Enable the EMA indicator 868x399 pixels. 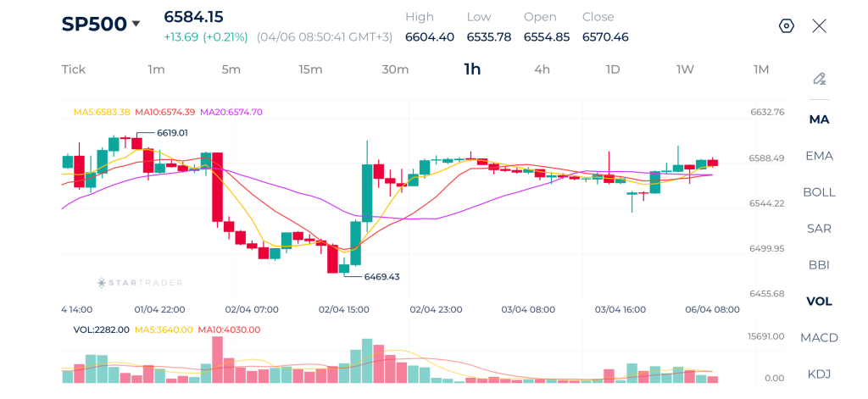tap(820, 156)
